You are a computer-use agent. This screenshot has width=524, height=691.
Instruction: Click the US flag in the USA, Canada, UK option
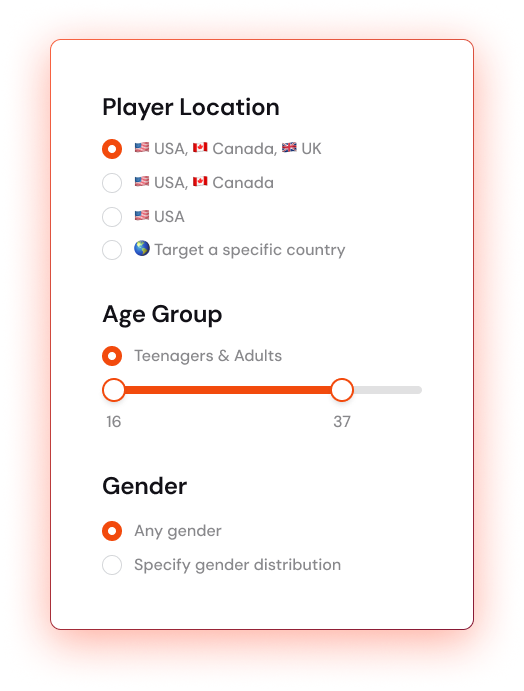pyautogui.click(x=142, y=148)
